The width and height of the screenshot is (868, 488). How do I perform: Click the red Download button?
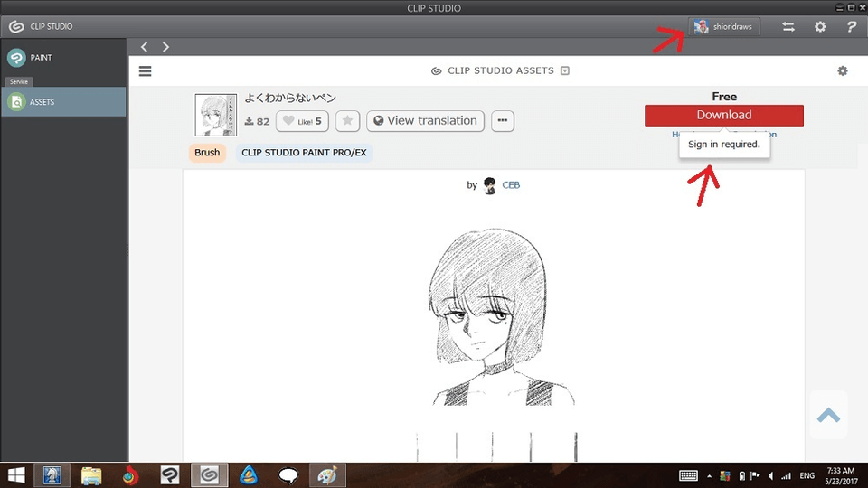tap(724, 115)
